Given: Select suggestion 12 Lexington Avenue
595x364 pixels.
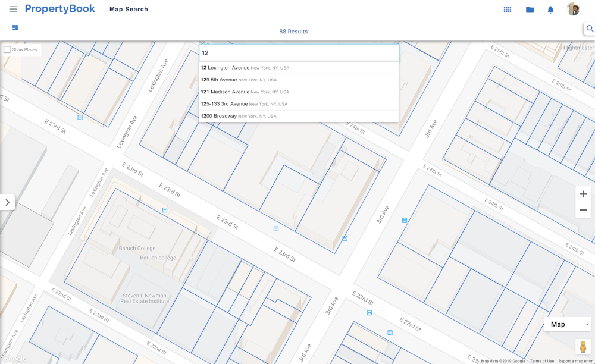Looking at the screenshot, I should coord(299,68).
